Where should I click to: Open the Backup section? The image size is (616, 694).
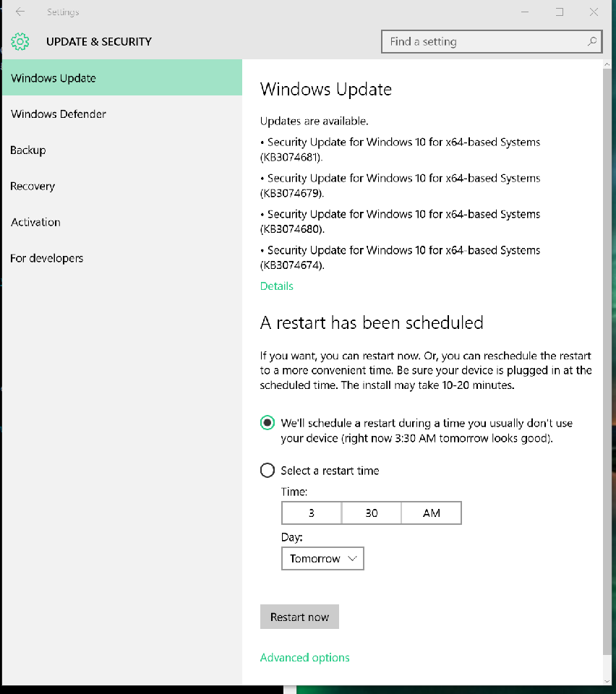[x=122, y=150]
